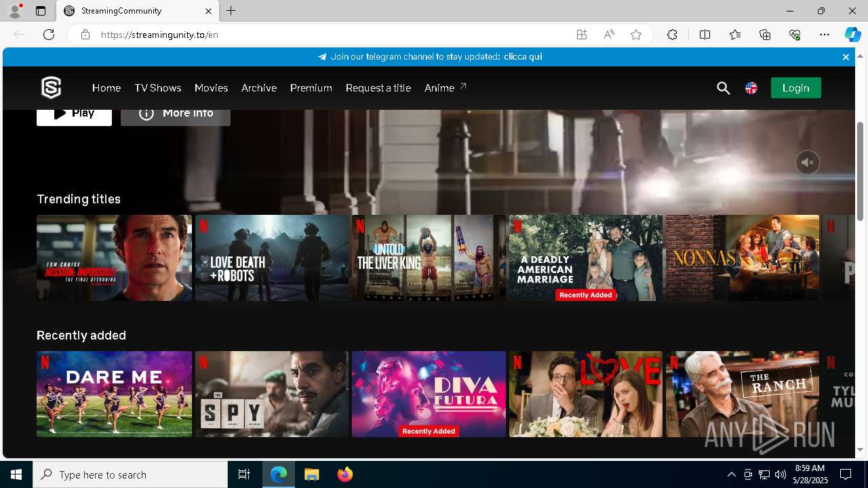Click the More info button
This screenshot has height=488, width=868.
click(x=176, y=117)
